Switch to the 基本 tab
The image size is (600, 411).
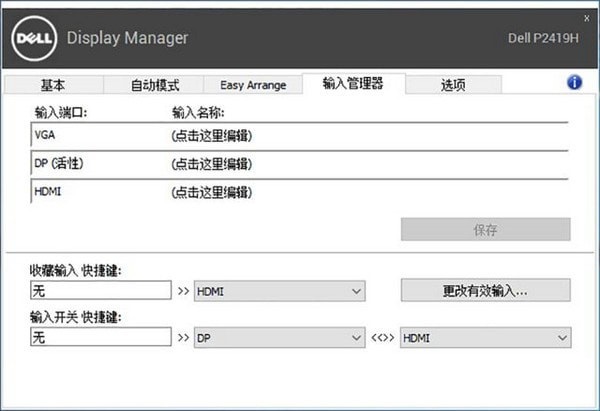pyautogui.click(x=53, y=85)
